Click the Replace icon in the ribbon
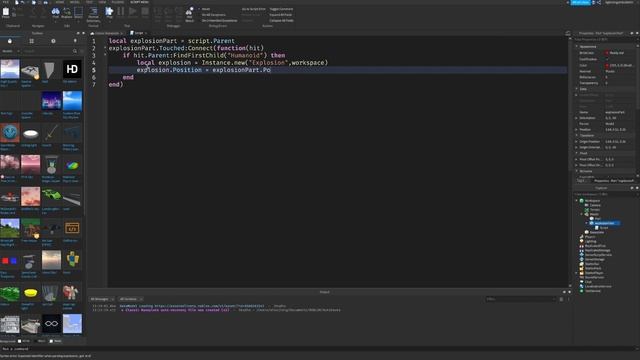This screenshot has height=360, width=640. click(x=67, y=12)
